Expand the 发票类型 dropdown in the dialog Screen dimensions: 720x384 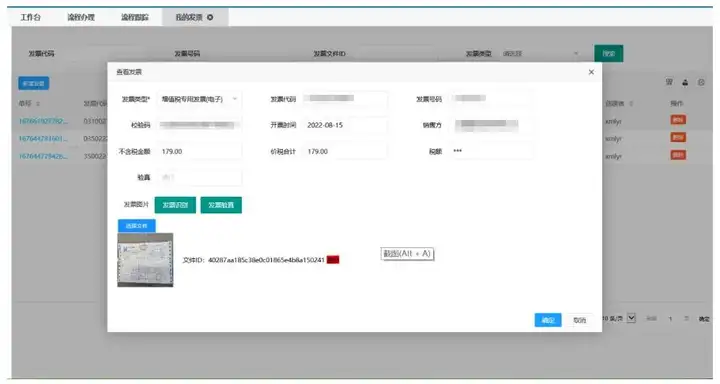[x=199, y=99]
